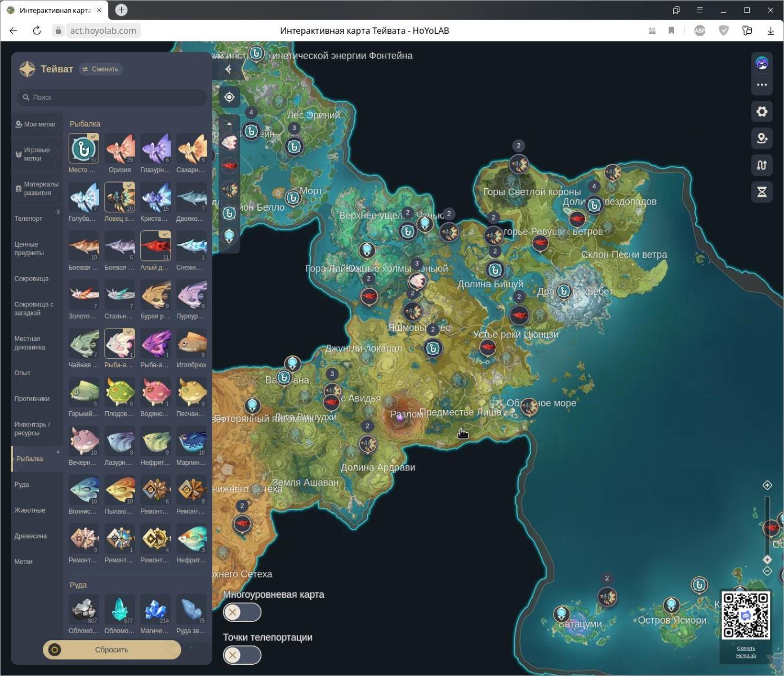Screen dimensions: 784x676
Task: Select the Криста... fish filter
Action: click(x=155, y=197)
